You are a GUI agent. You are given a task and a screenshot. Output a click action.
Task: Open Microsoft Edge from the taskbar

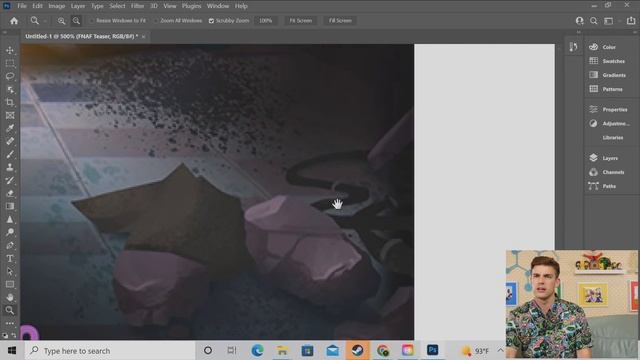click(x=257, y=350)
